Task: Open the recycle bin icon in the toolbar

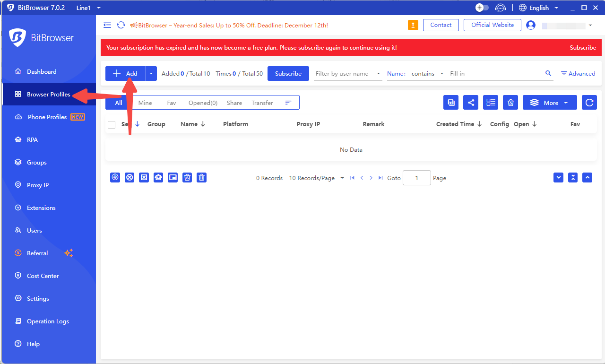Action: pyautogui.click(x=510, y=103)
